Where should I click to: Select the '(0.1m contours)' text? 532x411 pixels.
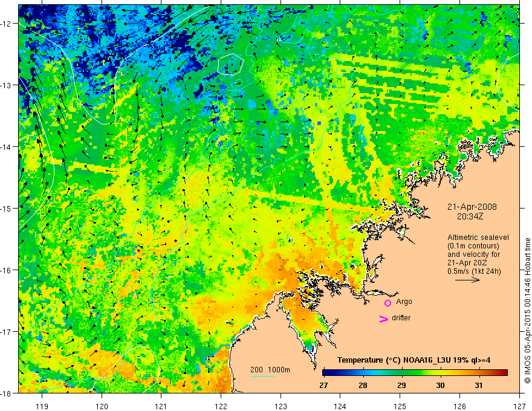click(473, 246)
